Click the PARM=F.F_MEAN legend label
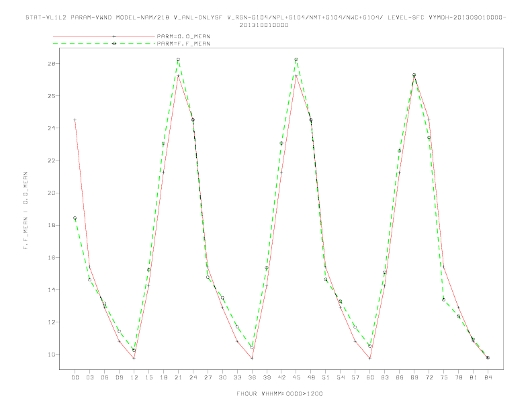This screenshot has width=532, height=411. coord(183,44)
